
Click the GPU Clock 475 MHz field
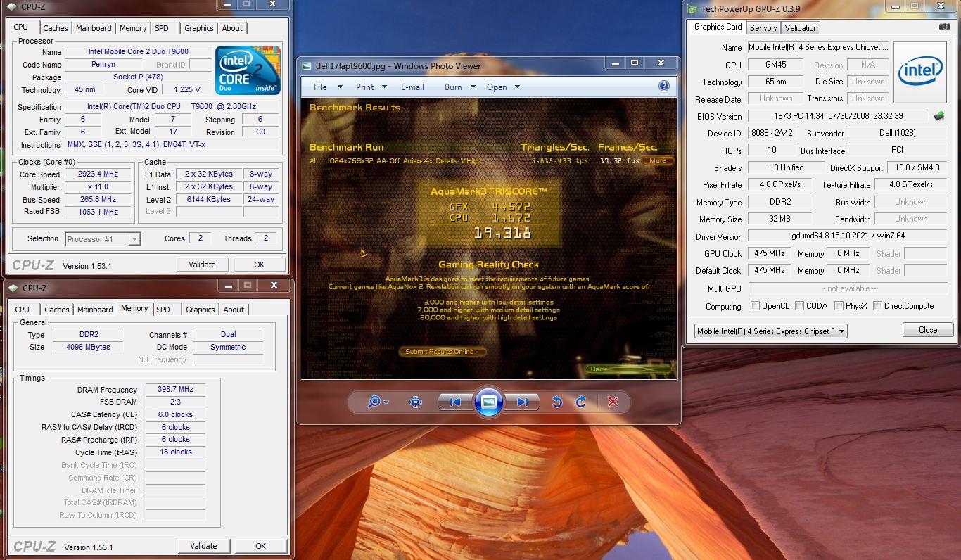point(770,253)
